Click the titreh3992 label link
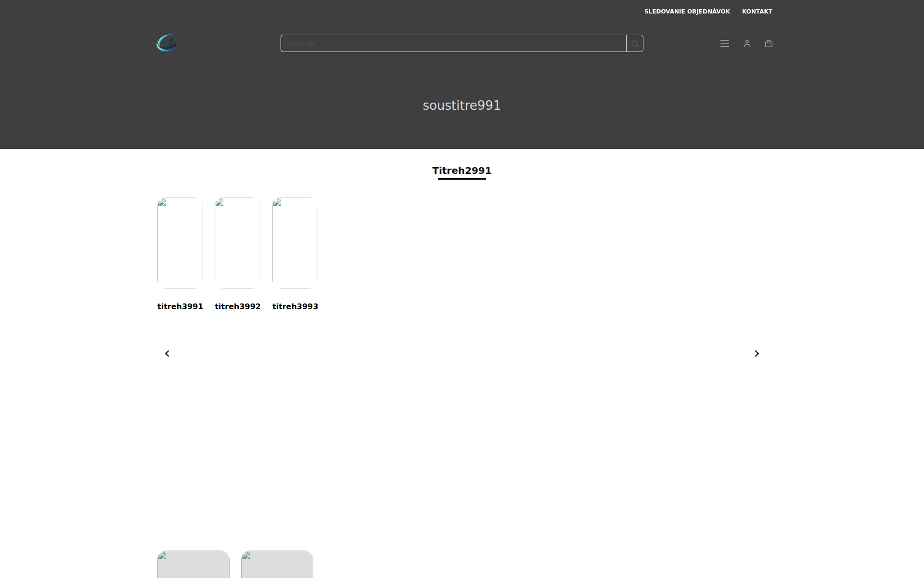924x578 pixels. (237, 306)
